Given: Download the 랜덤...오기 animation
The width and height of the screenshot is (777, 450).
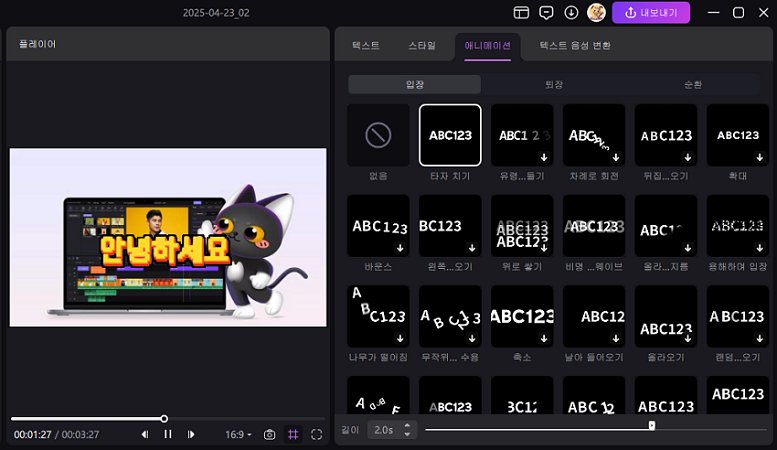Looking at the screenshot, I should coord(759,338).
